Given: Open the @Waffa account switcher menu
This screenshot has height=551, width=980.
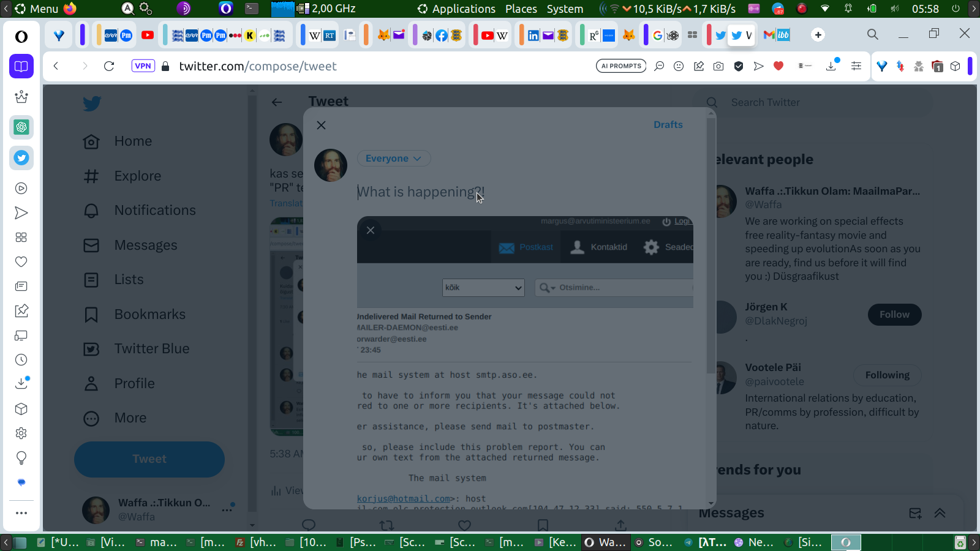Looking at the screenshot, I should [158, 509].
